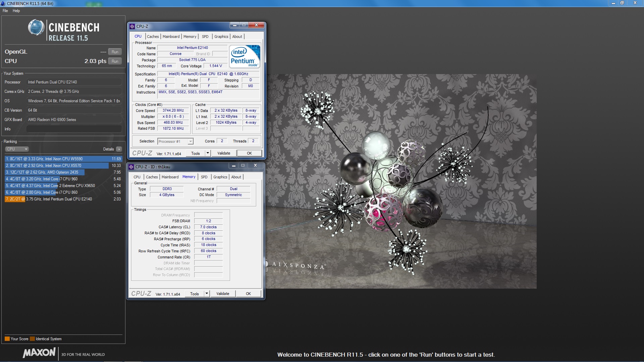Viewport: 644px width, 362px height.
Task: Click Cinebench title bar app icon
Action: coord(3,3)
